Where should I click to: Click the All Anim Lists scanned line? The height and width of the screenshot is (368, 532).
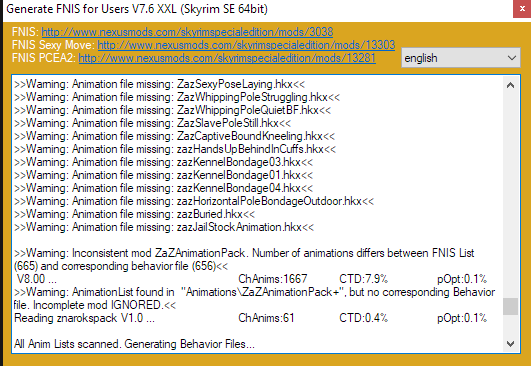[x=134, y=344]
